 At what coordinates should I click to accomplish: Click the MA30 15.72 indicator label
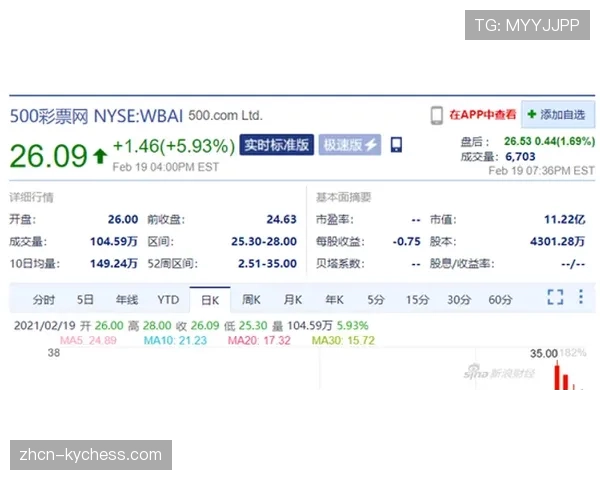point(343,340)
